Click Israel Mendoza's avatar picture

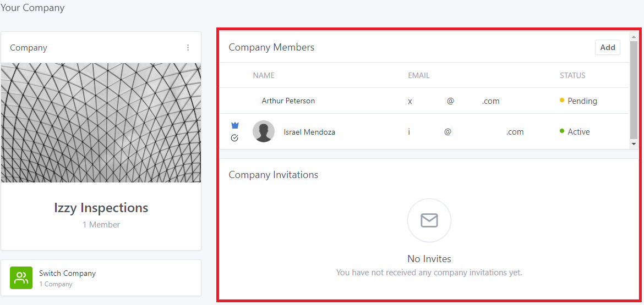pyautogui.click(x=264, y=131)
